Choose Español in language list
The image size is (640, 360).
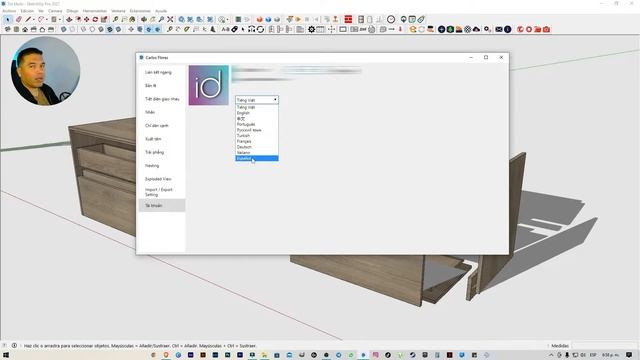coord(257,158)
